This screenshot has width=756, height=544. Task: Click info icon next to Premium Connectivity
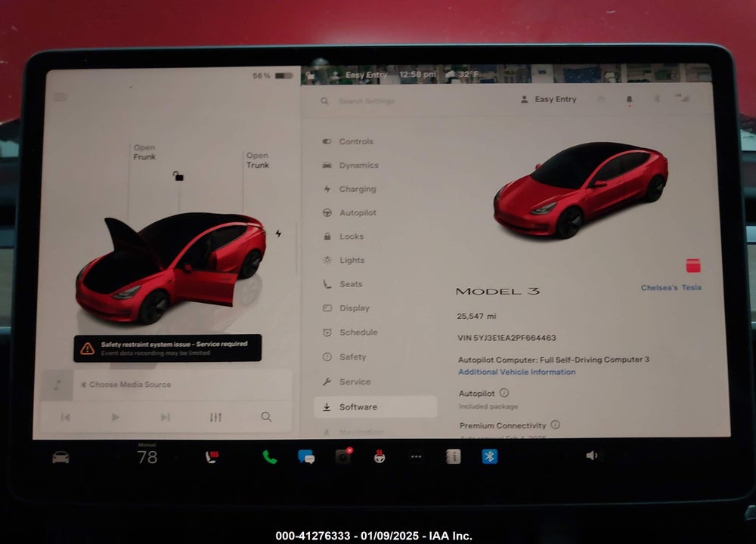point(556,425)
